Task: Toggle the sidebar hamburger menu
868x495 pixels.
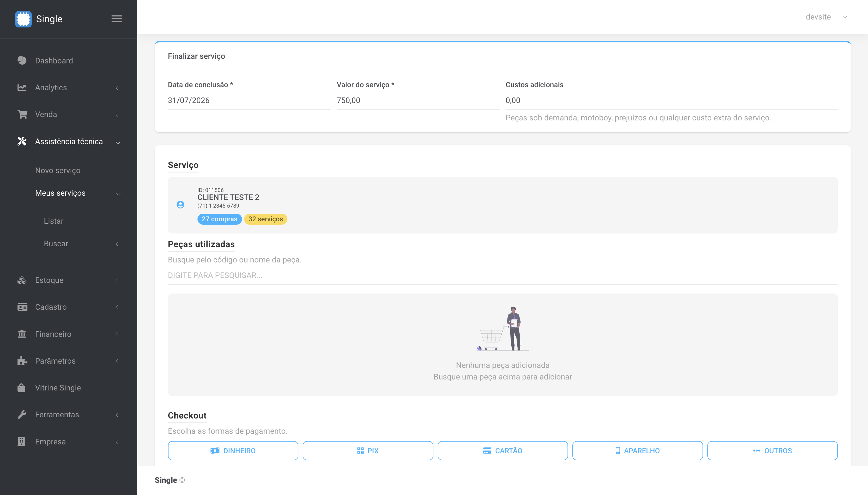Action: pos(116,19)
